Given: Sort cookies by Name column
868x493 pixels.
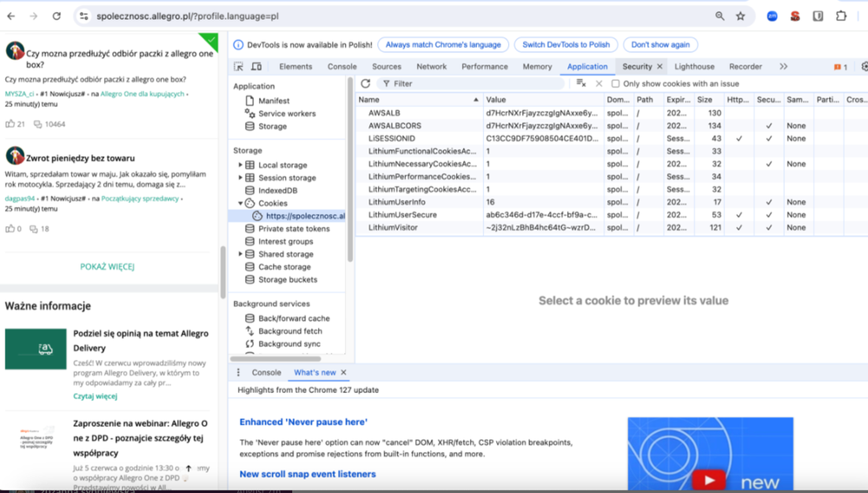Looking at the screenshot, I should pyautogui.click(x=419, y=100).
